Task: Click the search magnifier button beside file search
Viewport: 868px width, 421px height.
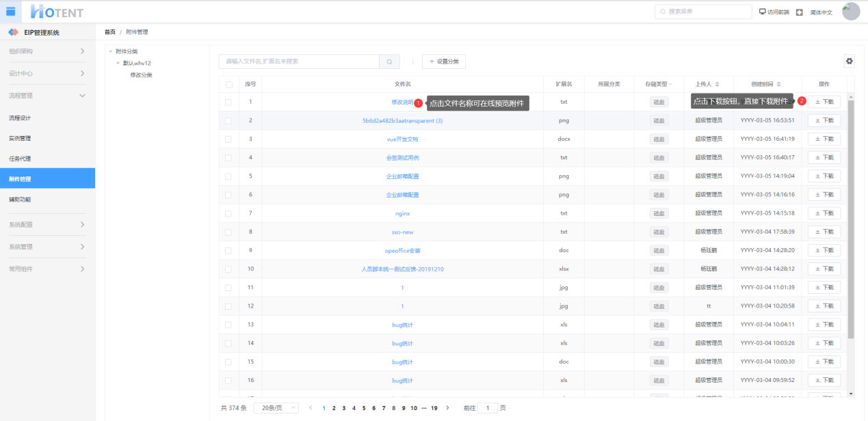Action: click(389, 62)
